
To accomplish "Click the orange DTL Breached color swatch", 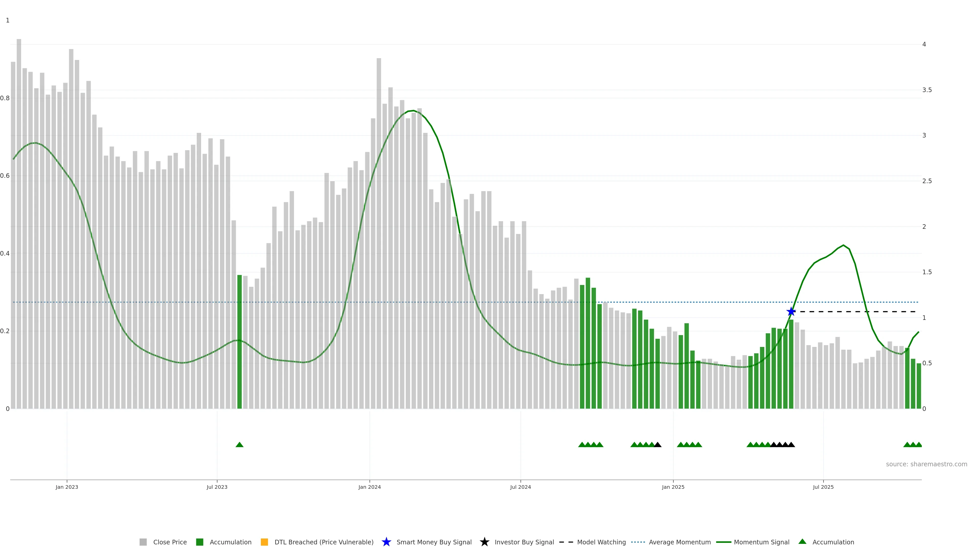I will [x=264, y=542].
